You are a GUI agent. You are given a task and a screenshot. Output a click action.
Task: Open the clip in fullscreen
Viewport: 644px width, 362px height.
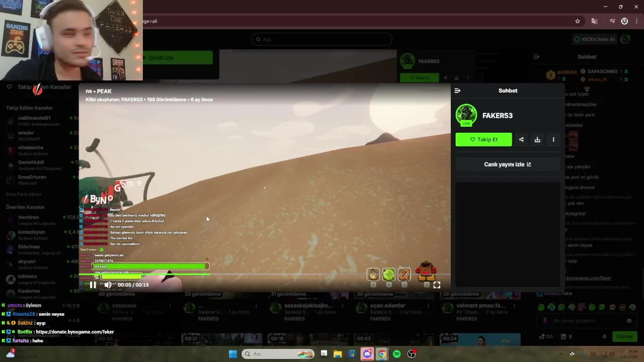pyautogui.click(x=437, y=285)
